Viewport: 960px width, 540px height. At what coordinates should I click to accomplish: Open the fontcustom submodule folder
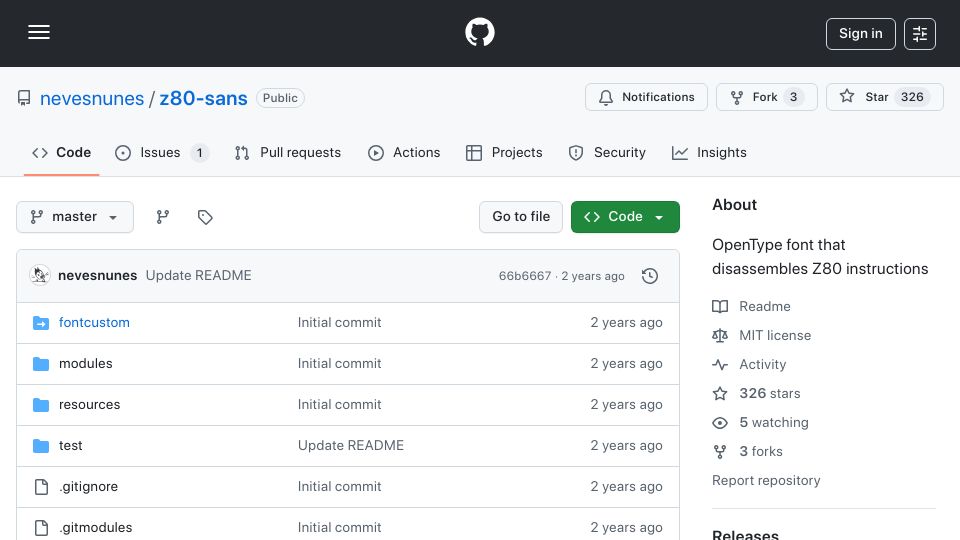point(94,323)
